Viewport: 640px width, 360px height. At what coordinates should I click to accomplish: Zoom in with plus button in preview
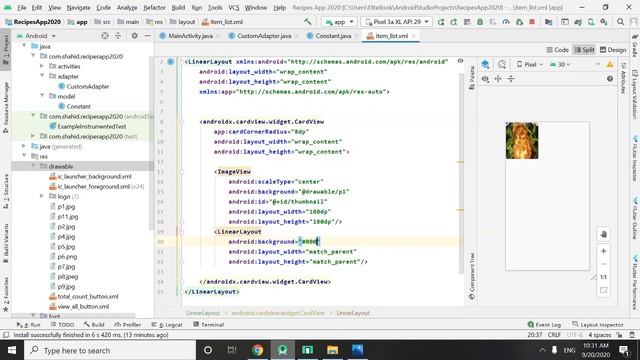pos(603,251)
